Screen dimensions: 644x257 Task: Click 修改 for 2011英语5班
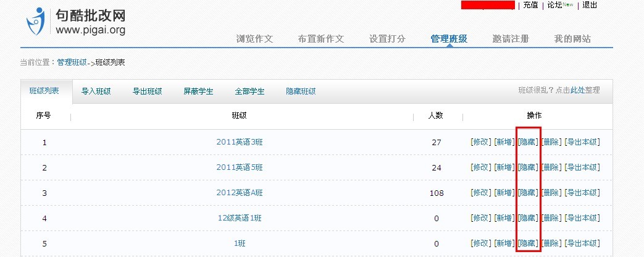481,167
